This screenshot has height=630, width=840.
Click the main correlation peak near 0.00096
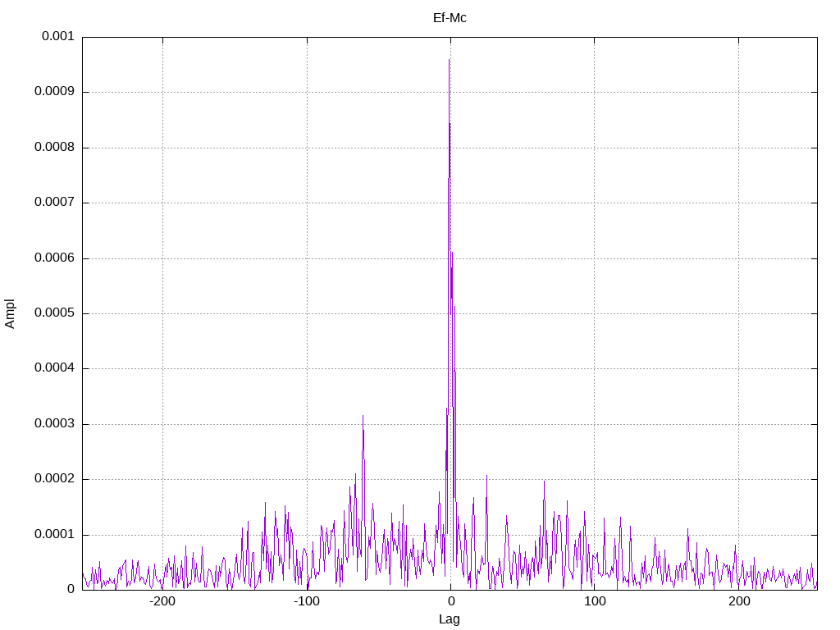point(449,60)
